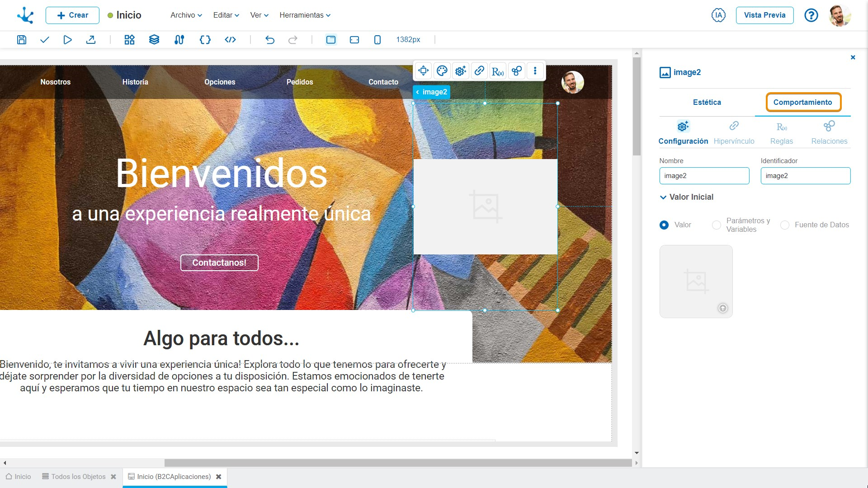
Task: Click the Identificador input field
Action: point(805,176)
